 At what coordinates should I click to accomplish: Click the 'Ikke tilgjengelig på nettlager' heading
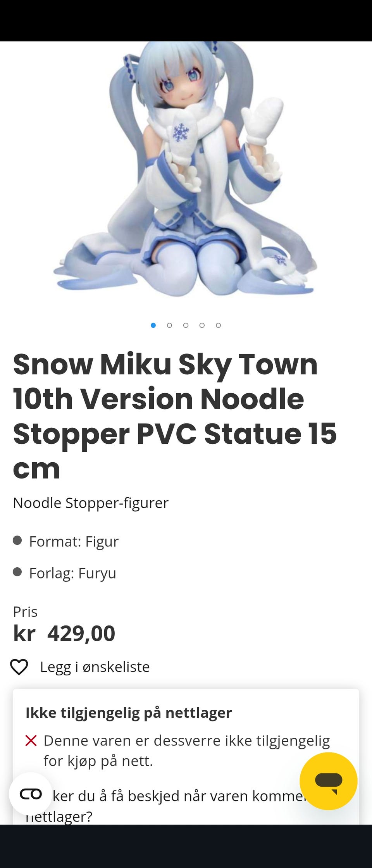click(x=129, y=713)
